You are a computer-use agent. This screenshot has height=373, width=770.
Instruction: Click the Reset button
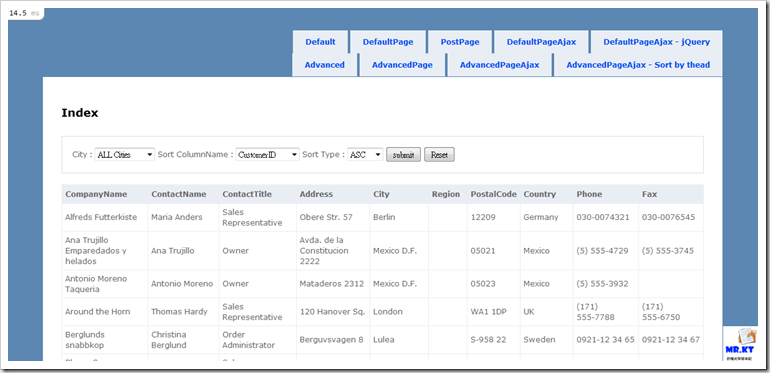click(439, 155)
